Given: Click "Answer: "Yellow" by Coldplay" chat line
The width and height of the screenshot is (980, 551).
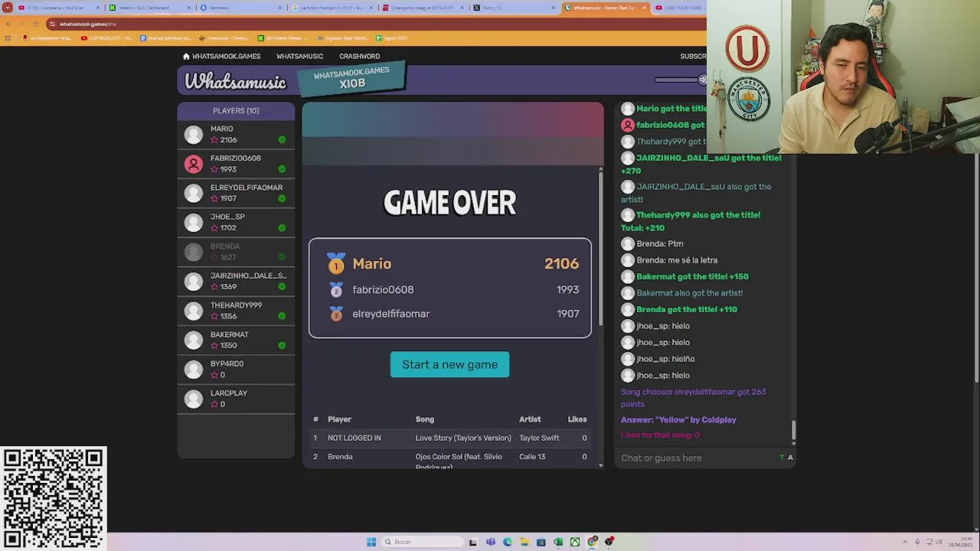Looking at the screenshot, I should pyautogui.click(x=678, y=419).
